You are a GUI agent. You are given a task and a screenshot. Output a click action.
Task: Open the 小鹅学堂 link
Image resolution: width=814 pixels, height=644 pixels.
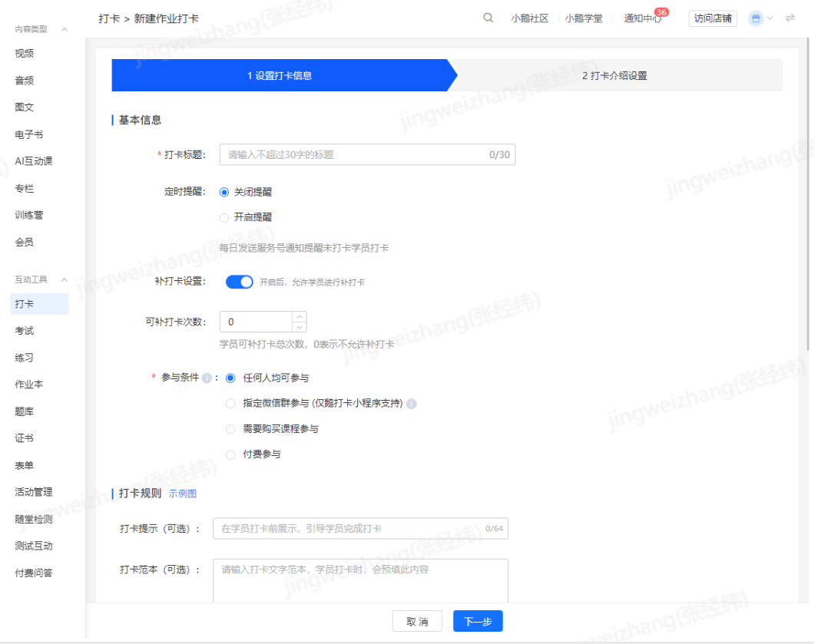coord(584,18)
